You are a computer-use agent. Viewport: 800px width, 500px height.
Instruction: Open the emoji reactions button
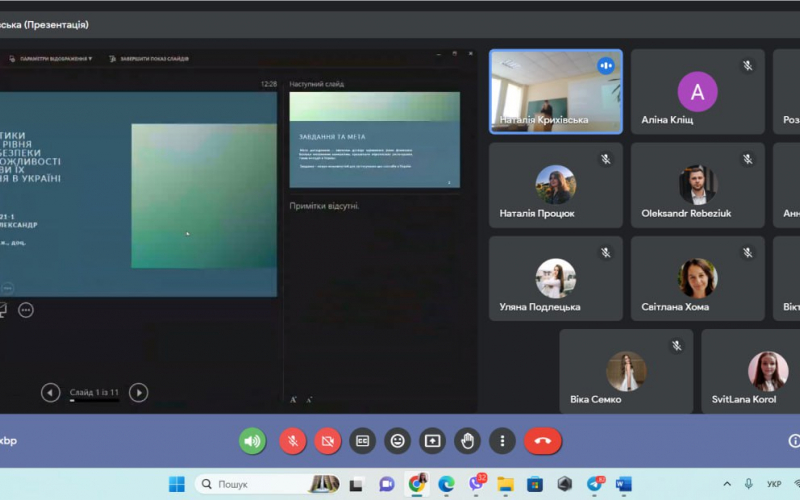[x=397, y=441]
